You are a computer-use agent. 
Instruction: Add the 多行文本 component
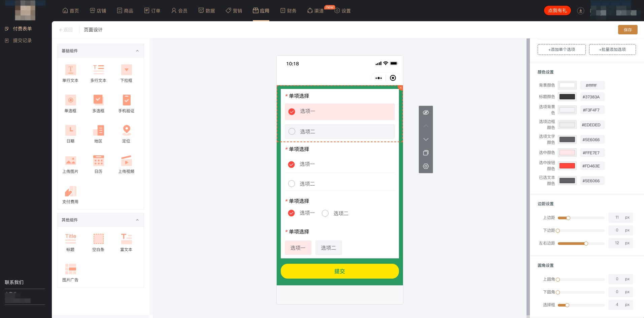coord(98,73)
